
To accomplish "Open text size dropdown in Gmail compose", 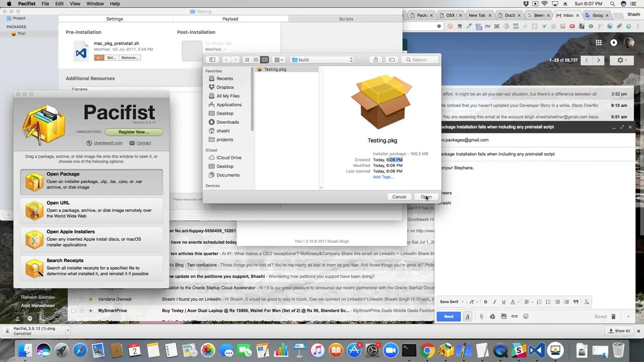I will coord(473,302).
